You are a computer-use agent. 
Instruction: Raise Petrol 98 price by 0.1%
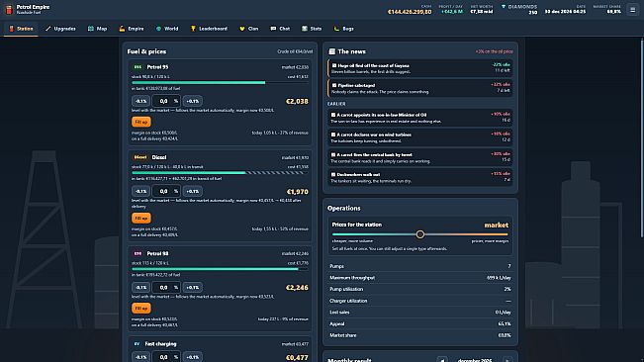point(193,287)
